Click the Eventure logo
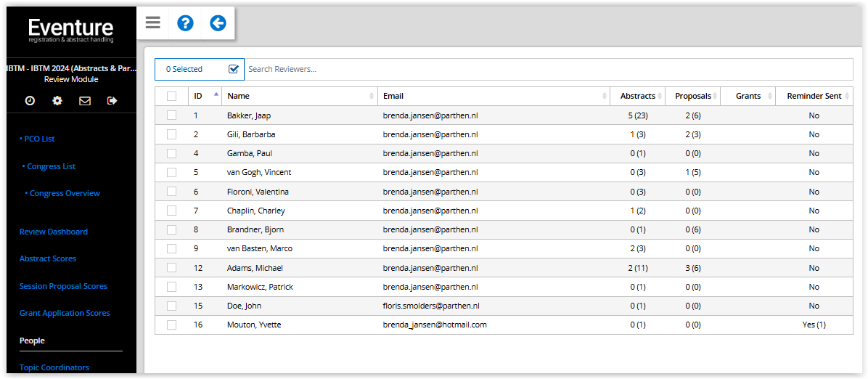 71,31
